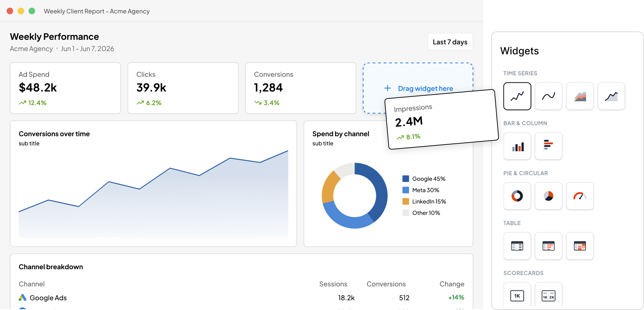This screenshot has width=644, height=310.
Task: Select the gray area chart widget
Action: point(611,96)
